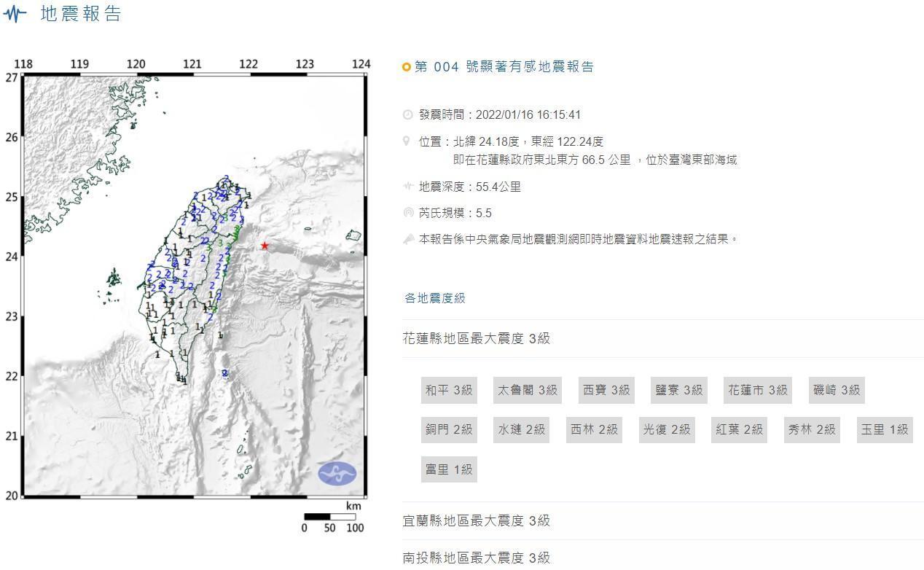This screenshot has height=570, width=924.
Task: Click the seismic wave icon beside 地震報告
Action: [15, 15]
